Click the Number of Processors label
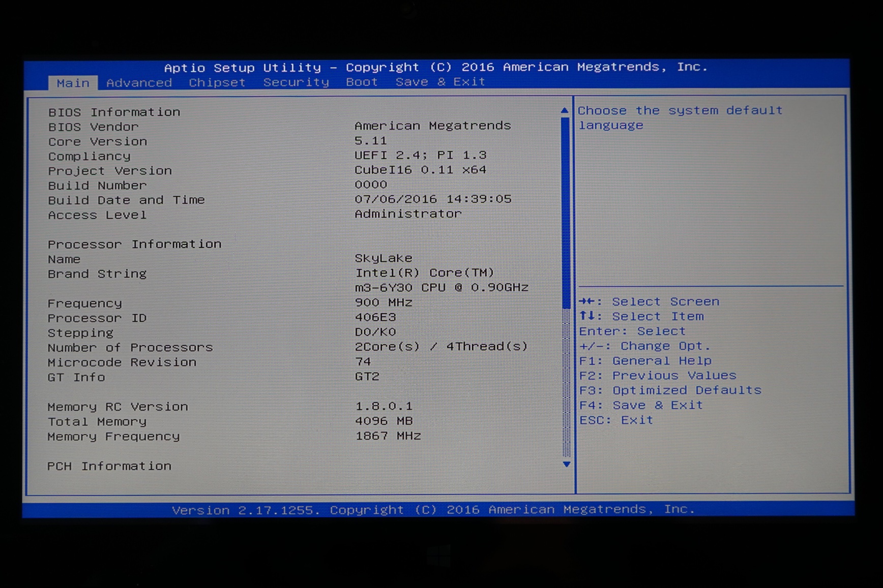The width and height of the screenshot is (883, 588). (130, 348)
